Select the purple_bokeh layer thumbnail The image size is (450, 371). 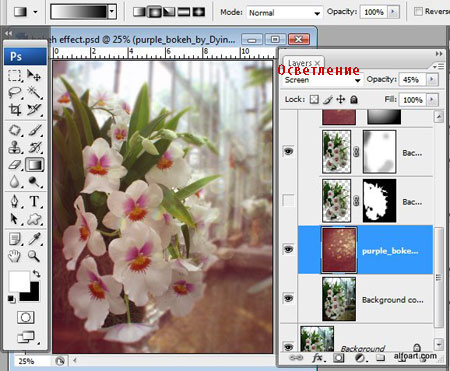[x=339, y=250]
